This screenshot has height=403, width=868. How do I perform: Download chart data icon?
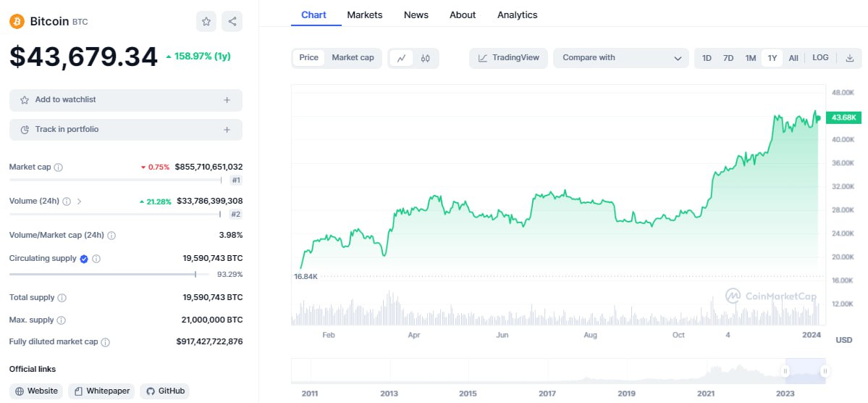pyautogui.click(x=850, y=58)
